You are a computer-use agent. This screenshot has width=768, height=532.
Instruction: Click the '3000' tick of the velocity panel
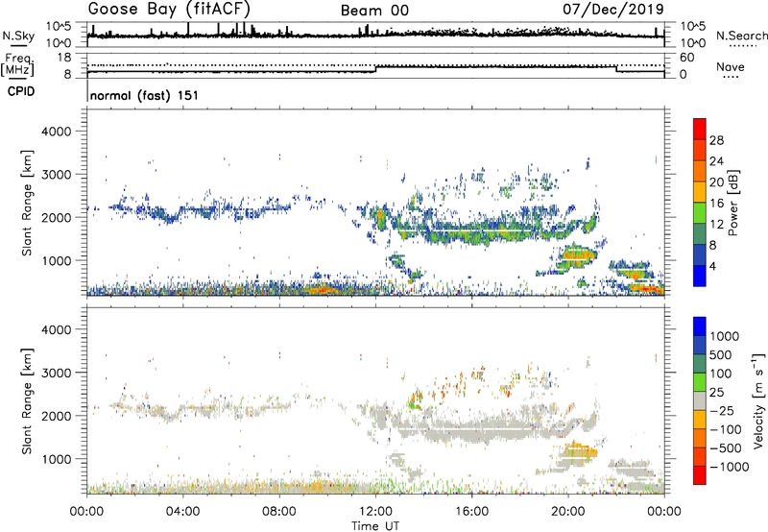[x=56, y=373]
